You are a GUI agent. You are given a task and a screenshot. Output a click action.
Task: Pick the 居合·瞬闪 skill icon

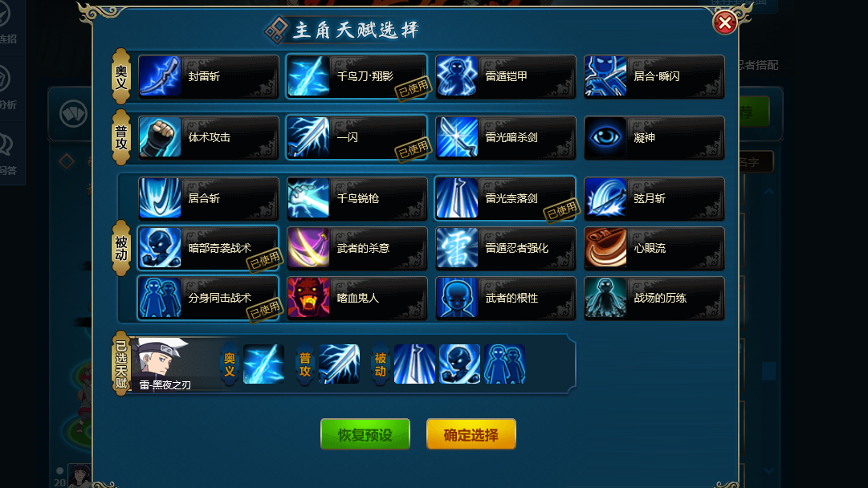(x=605, y=76)
